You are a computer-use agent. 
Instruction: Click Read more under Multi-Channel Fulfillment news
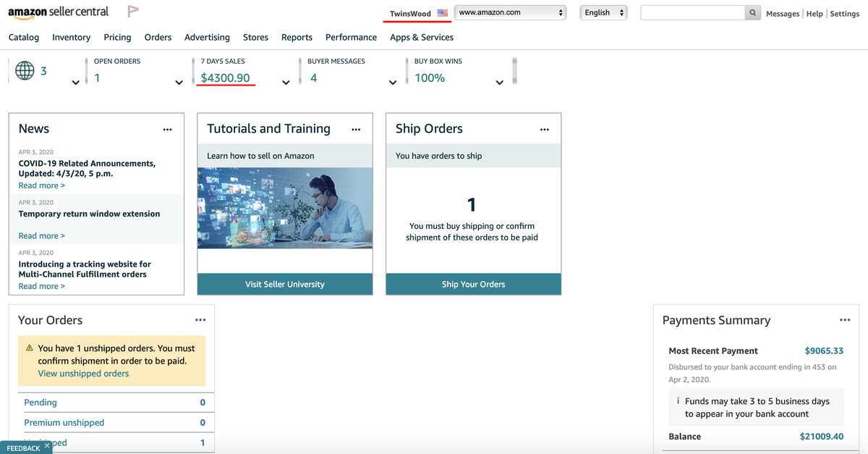pos(41,286)
